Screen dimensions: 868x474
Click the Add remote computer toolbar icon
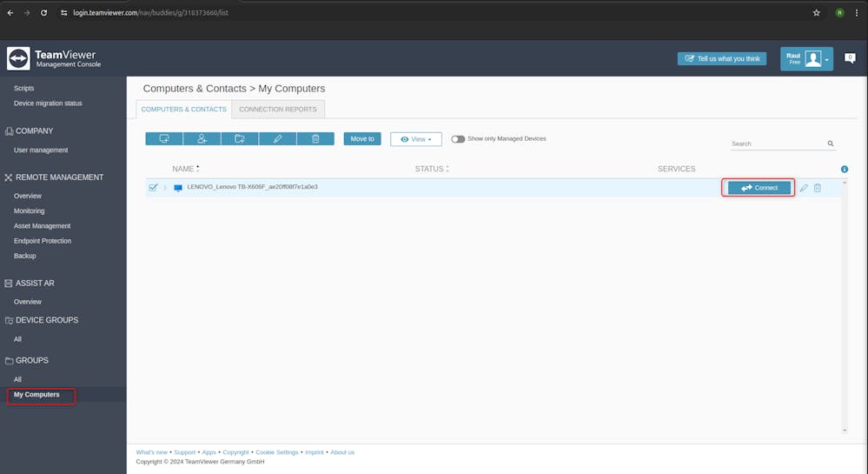point(164,138)
